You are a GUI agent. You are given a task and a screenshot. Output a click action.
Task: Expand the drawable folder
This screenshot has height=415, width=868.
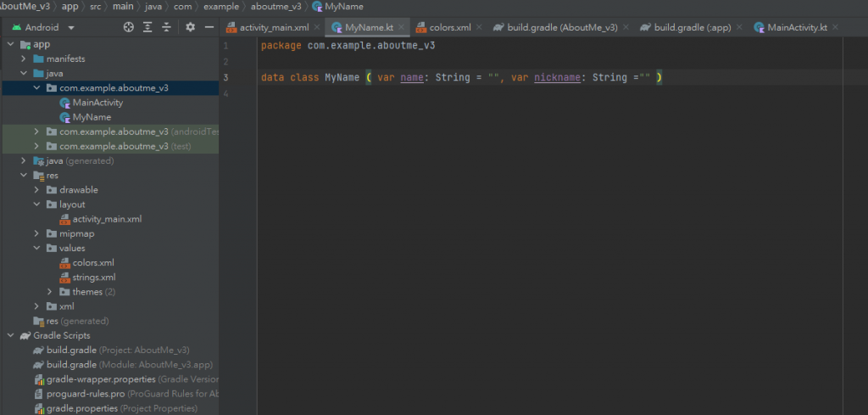(x=36, y=190)
